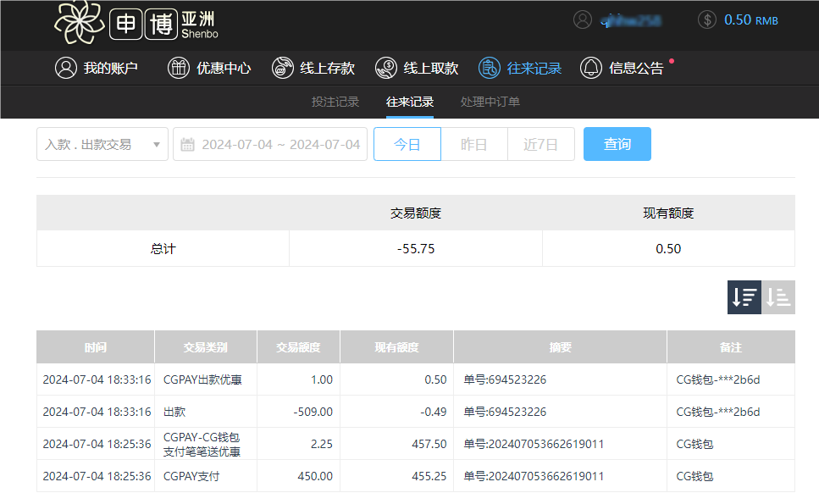Activate the 近7日 filter
Image resolution: width=819 pixels, height=504 pixels.
click(x=540, y=144)
